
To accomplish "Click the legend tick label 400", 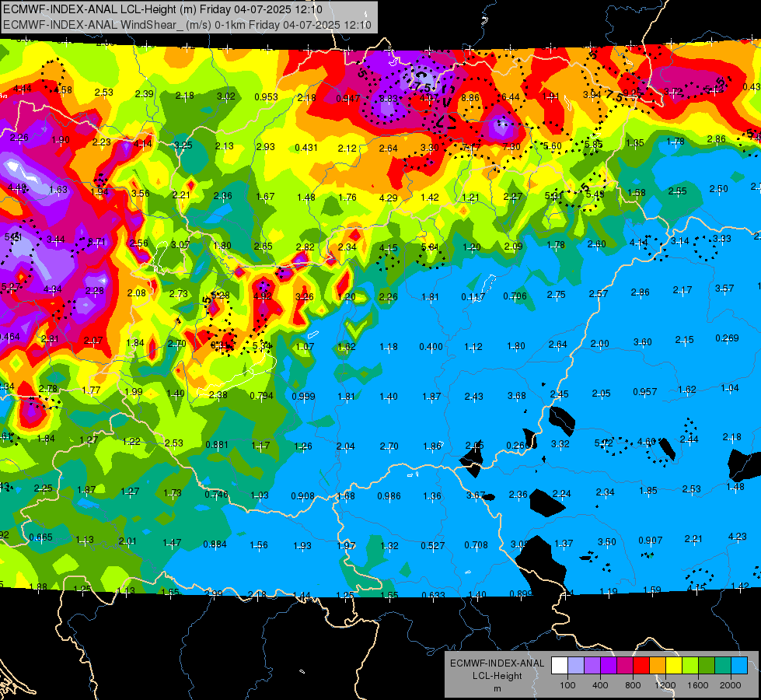I will [600, 685].
